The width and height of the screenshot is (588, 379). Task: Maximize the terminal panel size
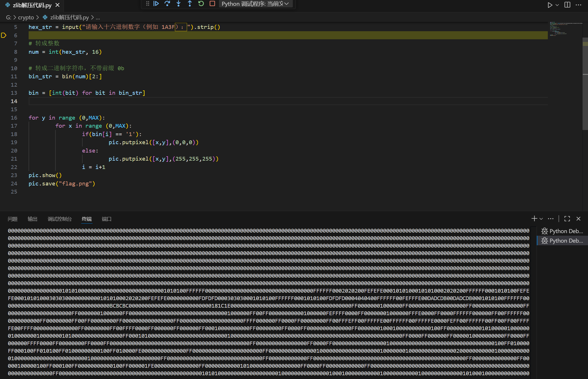click(x=567, y=219)
